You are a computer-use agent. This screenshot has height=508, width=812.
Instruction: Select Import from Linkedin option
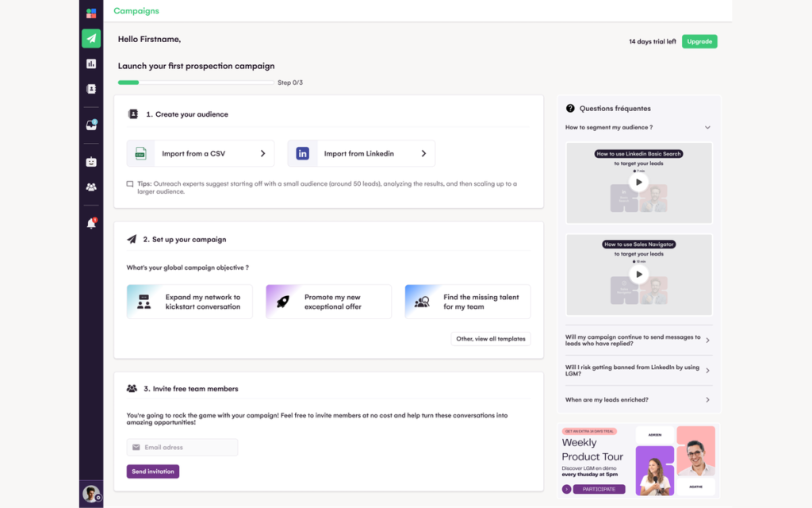point(362,153)
